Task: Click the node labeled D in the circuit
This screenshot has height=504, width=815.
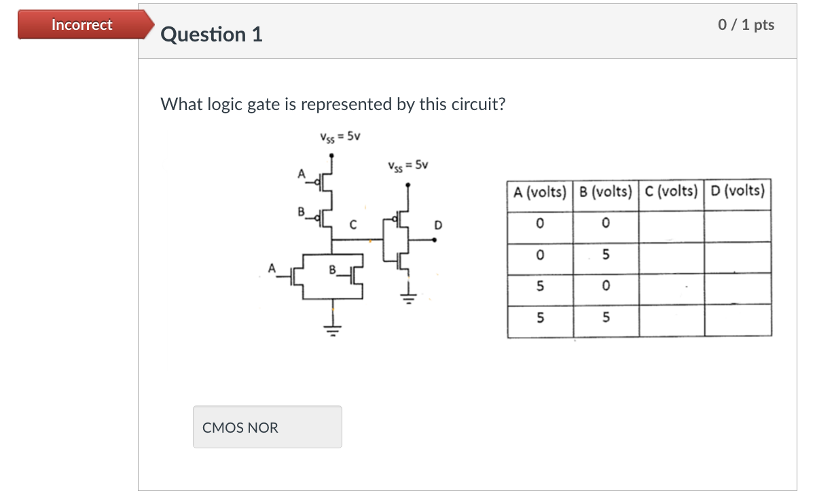Action: 437,224
